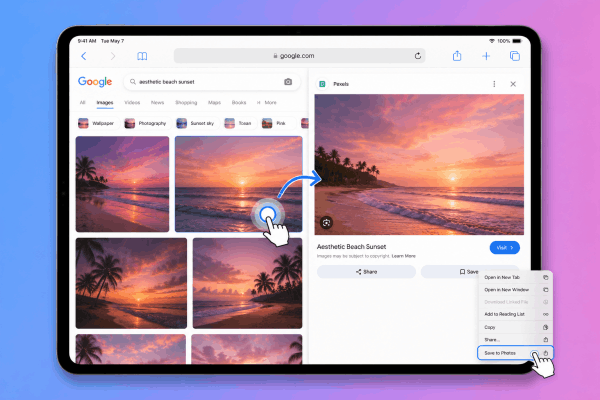Viewport: 600px width, 400px height.
Task: Choose Save to Photos
Action: pos(515,353)
